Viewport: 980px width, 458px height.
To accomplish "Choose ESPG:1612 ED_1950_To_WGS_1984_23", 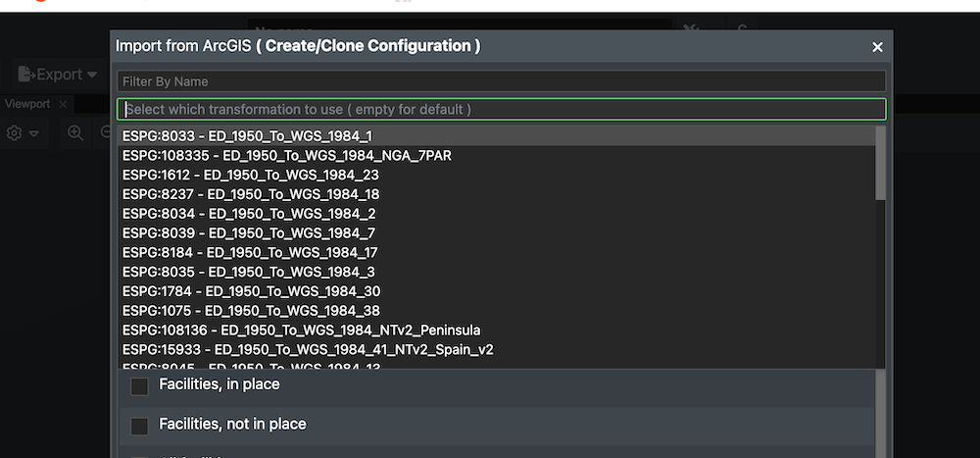I will (x=497, y=175).
